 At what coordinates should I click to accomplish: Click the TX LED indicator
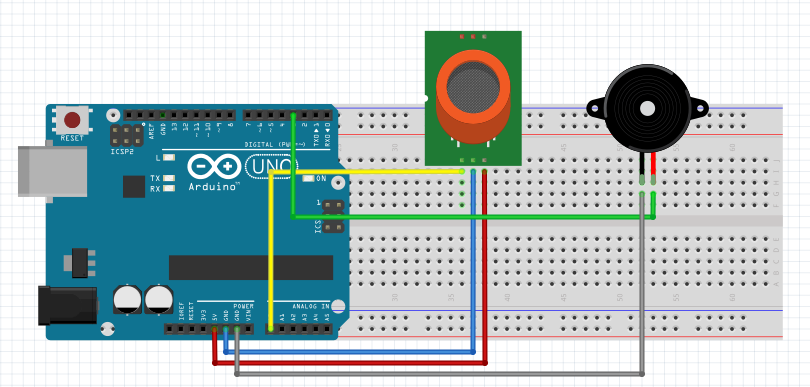point(169,178)
